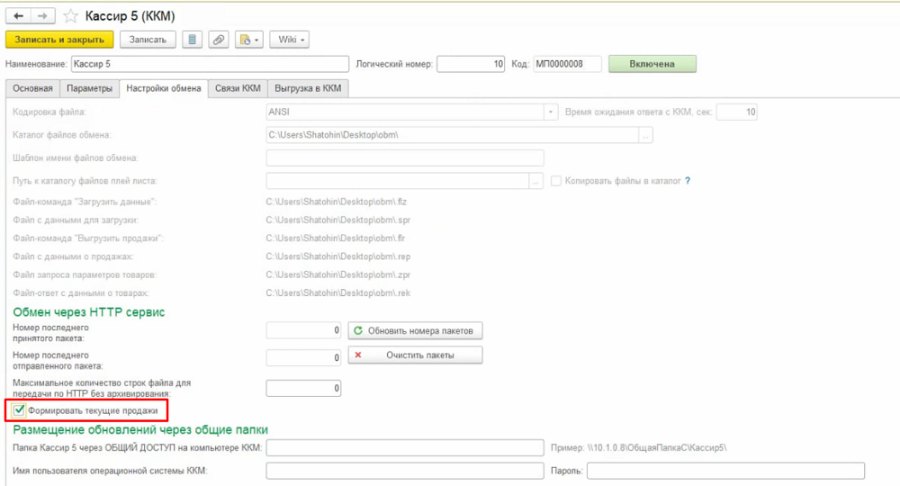Click the Пароль input field
Screen dimensions: 900x486
(726, 471)
